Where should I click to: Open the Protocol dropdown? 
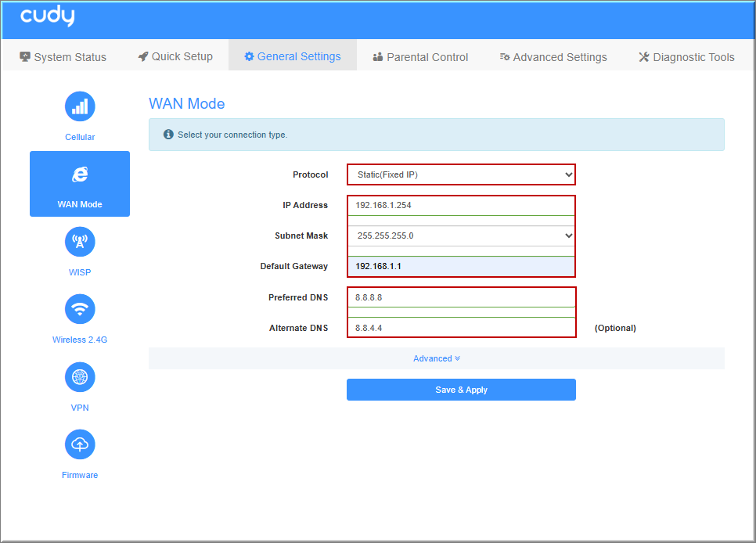tap(461, 174)
